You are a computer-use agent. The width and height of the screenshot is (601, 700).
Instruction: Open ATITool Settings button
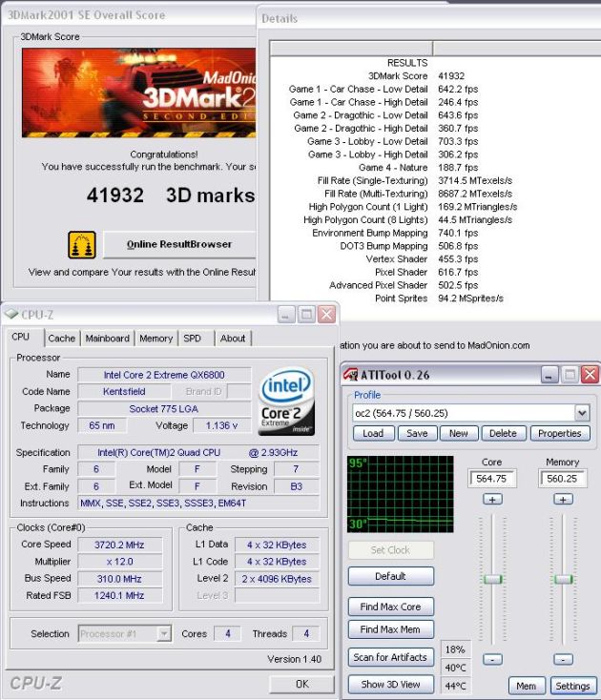(573, 686)
